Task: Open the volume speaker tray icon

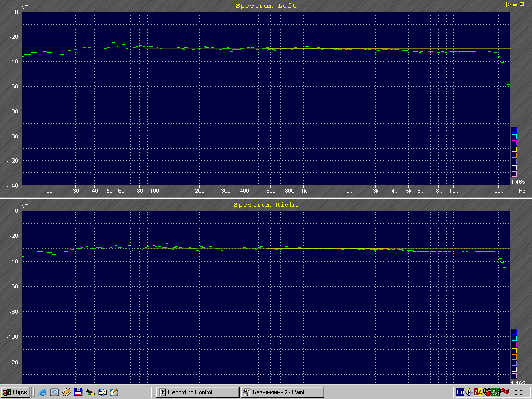Action: click(x=469, y=392)
